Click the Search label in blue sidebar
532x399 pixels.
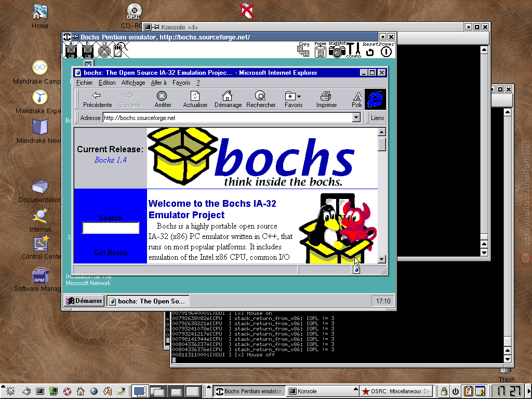point(110,218)
